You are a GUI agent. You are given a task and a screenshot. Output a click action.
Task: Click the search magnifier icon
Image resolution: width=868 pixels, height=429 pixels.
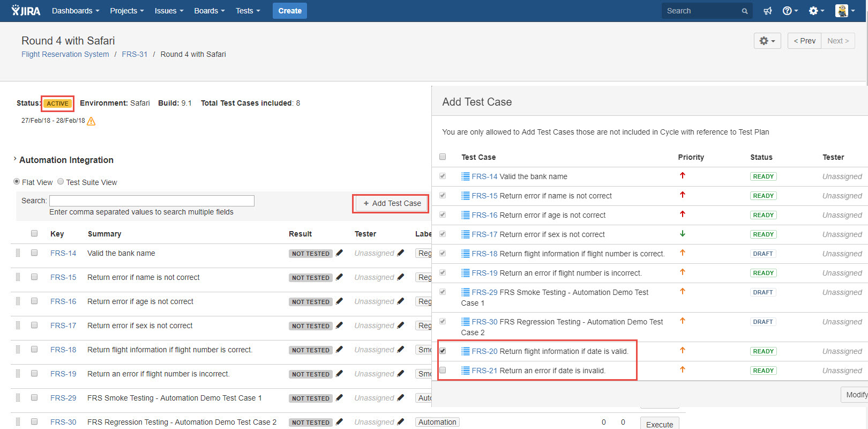745,11
